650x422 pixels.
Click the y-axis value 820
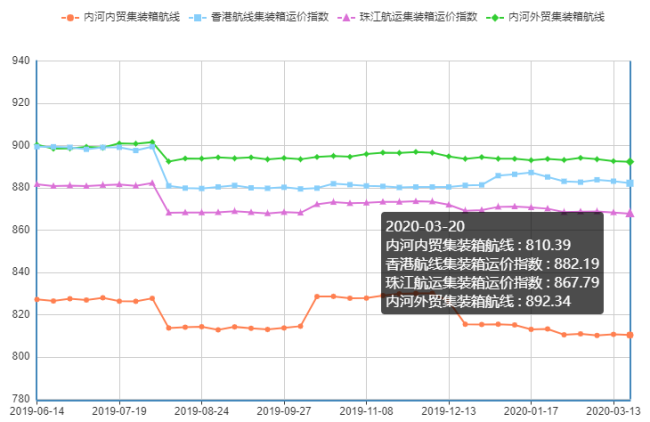[x=21, y=314]
